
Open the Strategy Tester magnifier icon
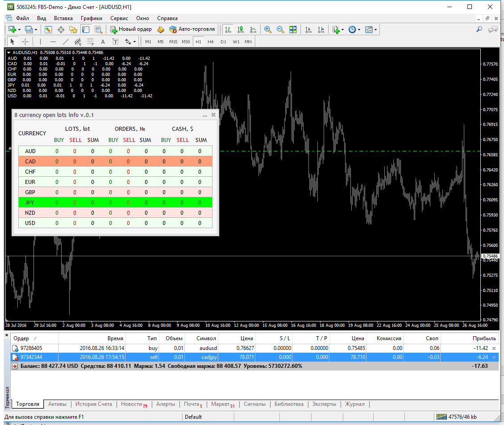(98, 29)
